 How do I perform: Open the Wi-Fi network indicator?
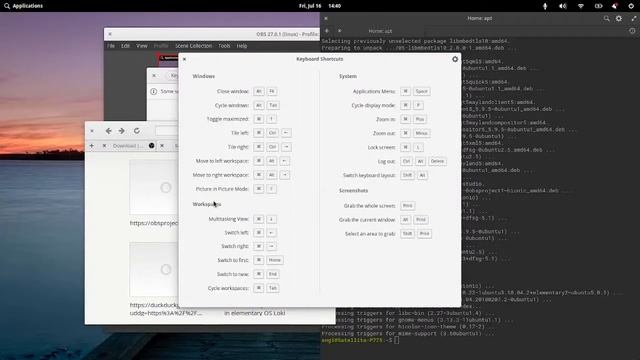tap(580, 6)
